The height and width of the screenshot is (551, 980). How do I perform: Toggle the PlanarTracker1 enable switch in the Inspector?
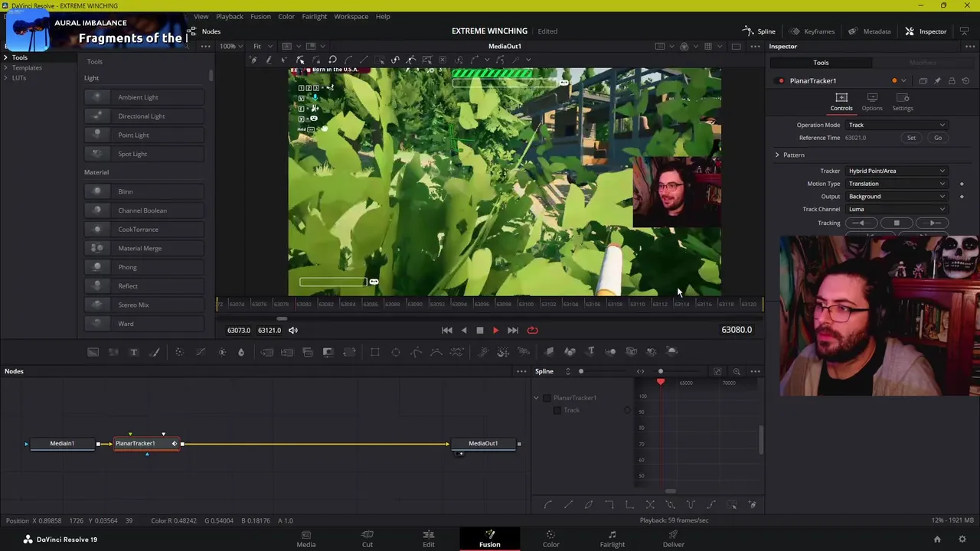pos(781,80)
